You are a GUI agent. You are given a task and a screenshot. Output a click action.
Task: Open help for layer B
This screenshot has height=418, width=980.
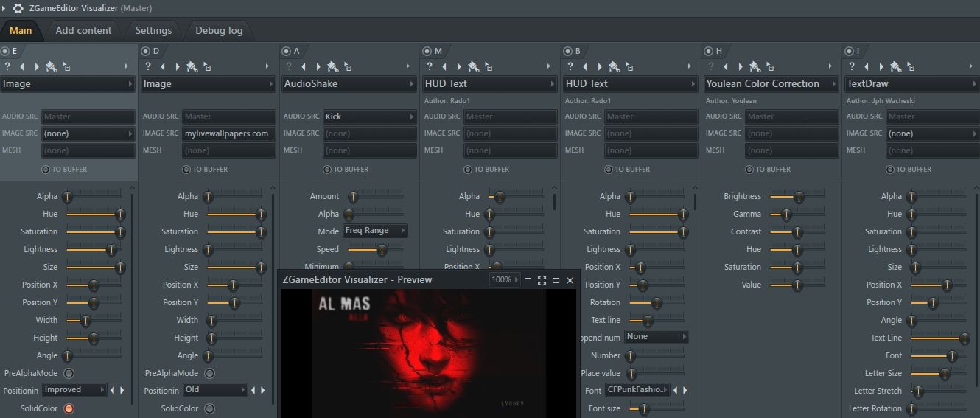tap(570, 66)
